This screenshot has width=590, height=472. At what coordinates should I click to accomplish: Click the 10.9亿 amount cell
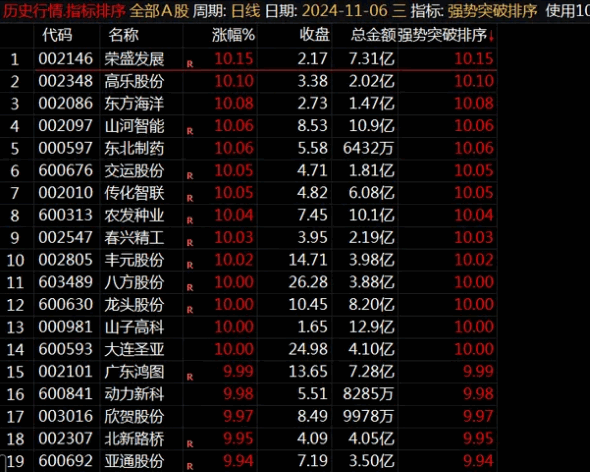point(372,126)
